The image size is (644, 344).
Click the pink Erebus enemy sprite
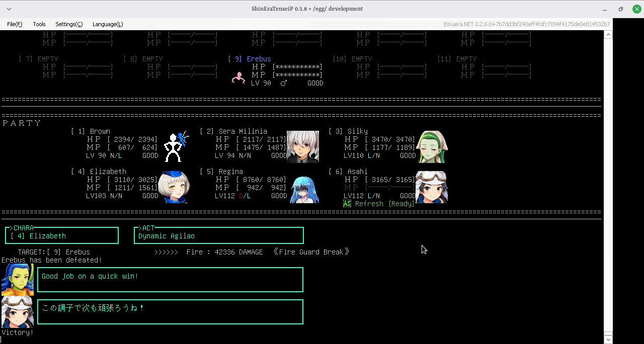tap(238, 78)
